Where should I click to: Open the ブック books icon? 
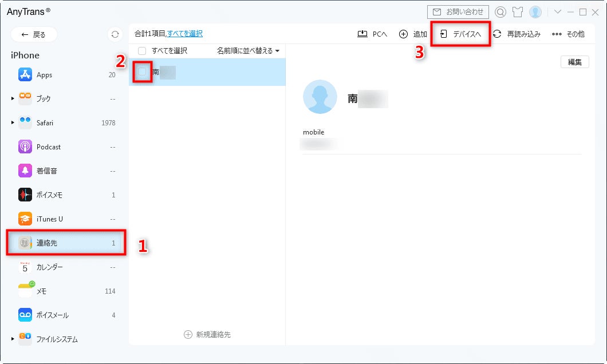point(25,98)
